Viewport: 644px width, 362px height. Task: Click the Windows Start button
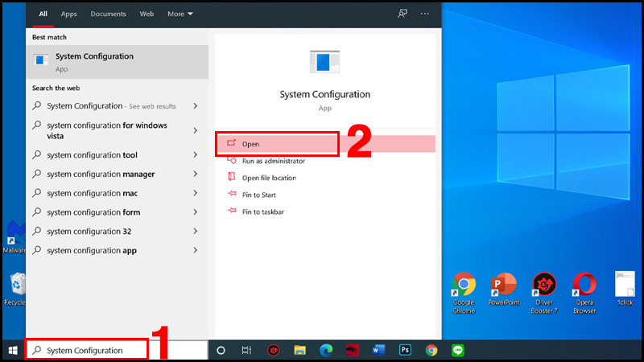pos(12,350)
